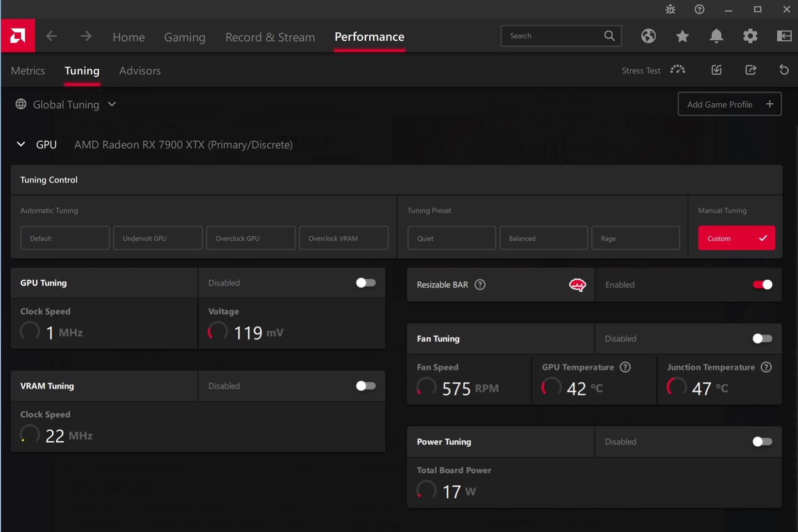Maximize the AMD Software window
Screen dimensions: 798x532
[x=757, y=9]
